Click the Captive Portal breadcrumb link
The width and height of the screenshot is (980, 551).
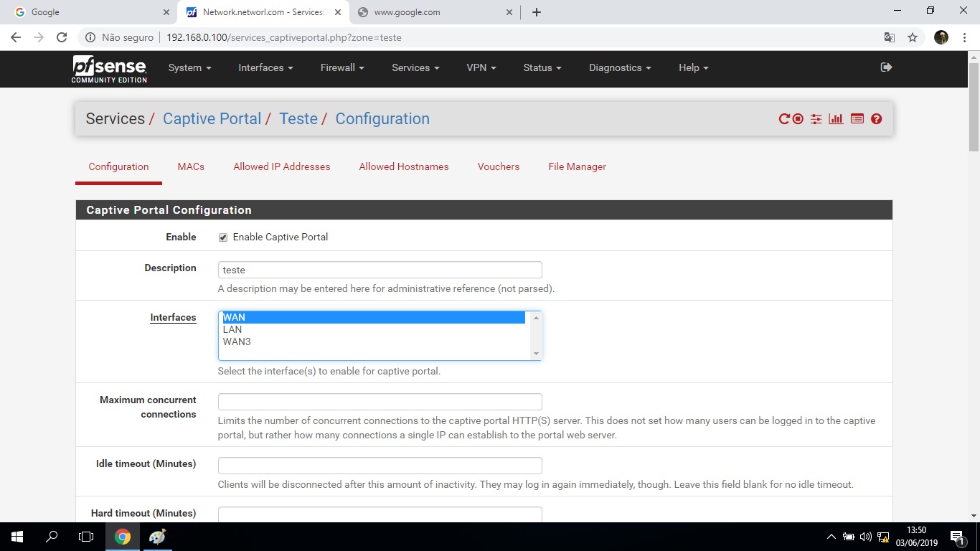click(212, 119)
